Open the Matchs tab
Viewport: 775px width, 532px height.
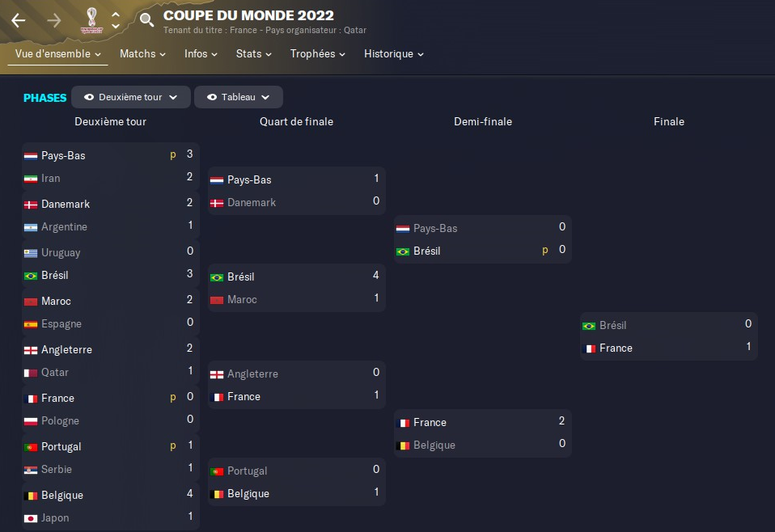(142, 54)
